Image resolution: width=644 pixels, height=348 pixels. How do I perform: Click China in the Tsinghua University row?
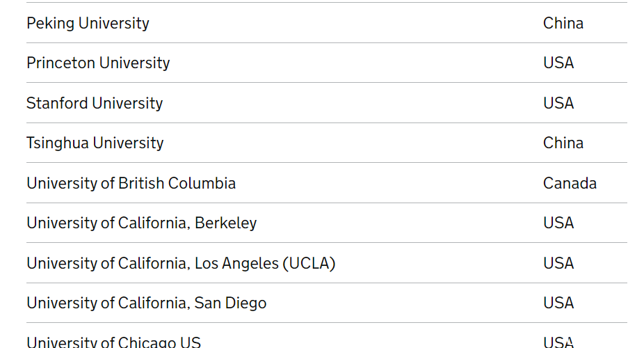[563, 143]
